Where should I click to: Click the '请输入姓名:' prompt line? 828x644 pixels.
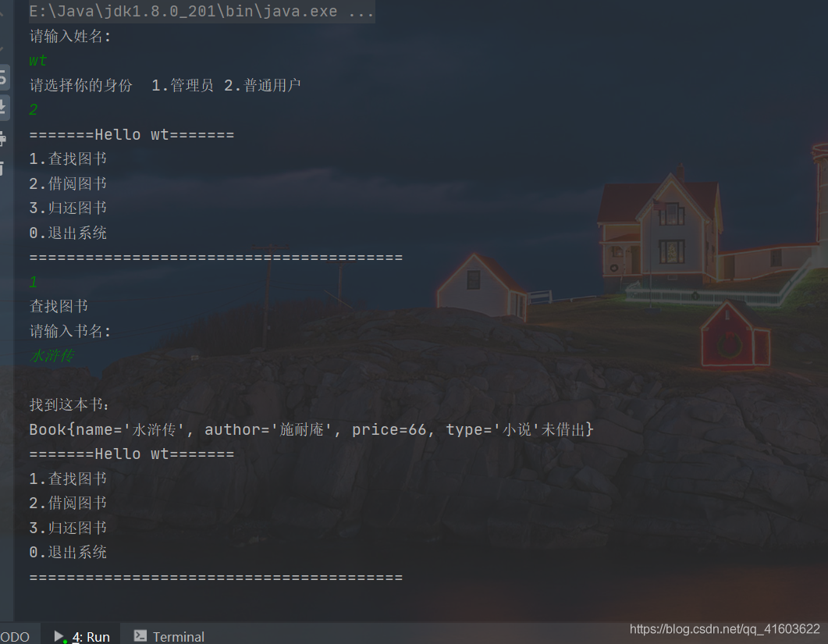click(70, 36)
